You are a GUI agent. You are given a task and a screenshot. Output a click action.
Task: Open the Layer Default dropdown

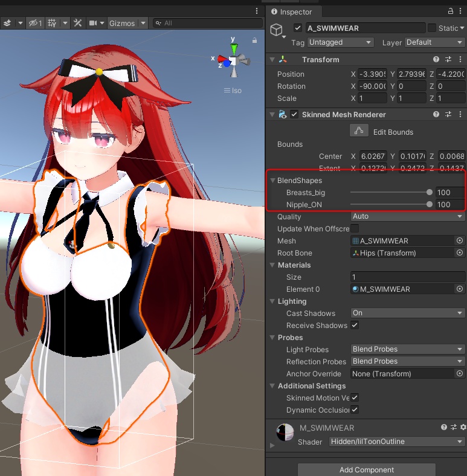[x=434, y=42]
